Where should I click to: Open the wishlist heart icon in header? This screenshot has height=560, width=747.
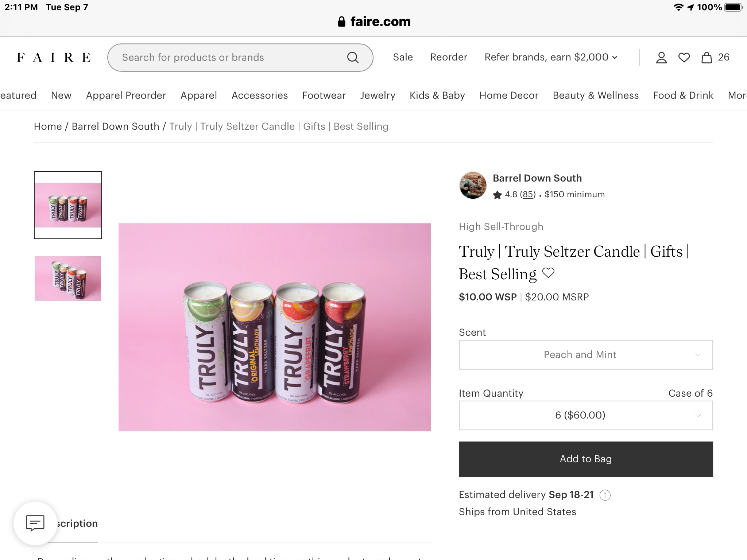tap(684, 58)
